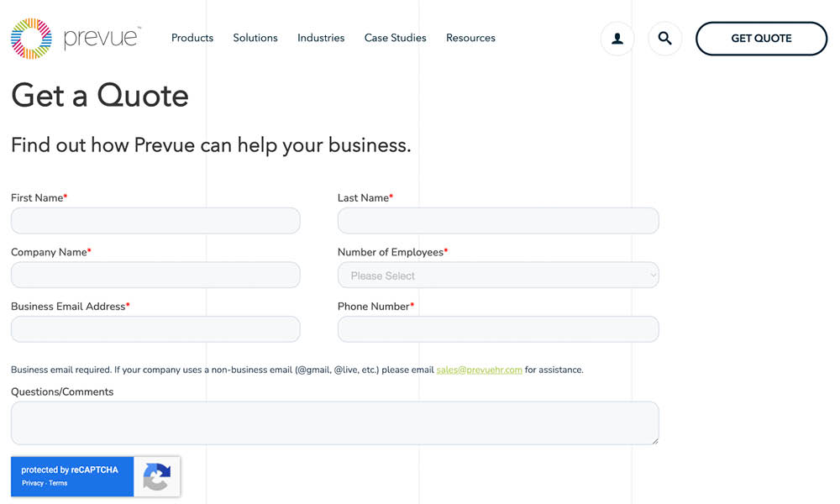Click the magnifying glass in top bar
840x504 pixels.
664,39
